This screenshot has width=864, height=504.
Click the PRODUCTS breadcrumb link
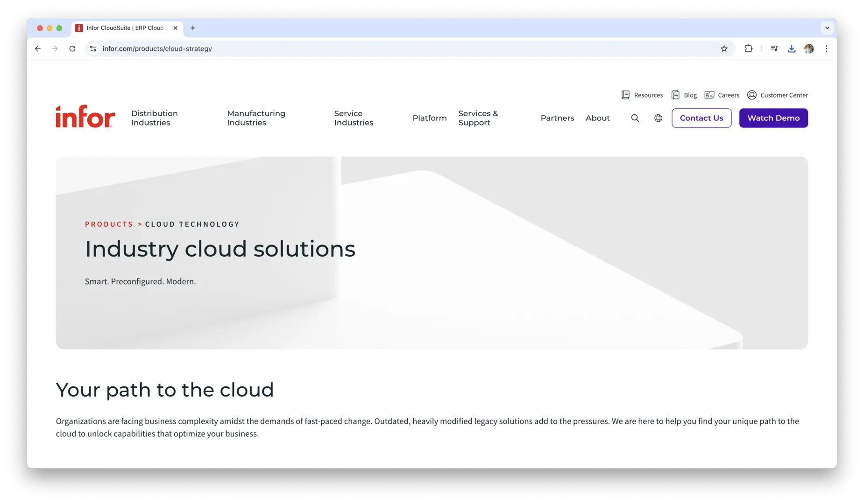click(109, 224)
